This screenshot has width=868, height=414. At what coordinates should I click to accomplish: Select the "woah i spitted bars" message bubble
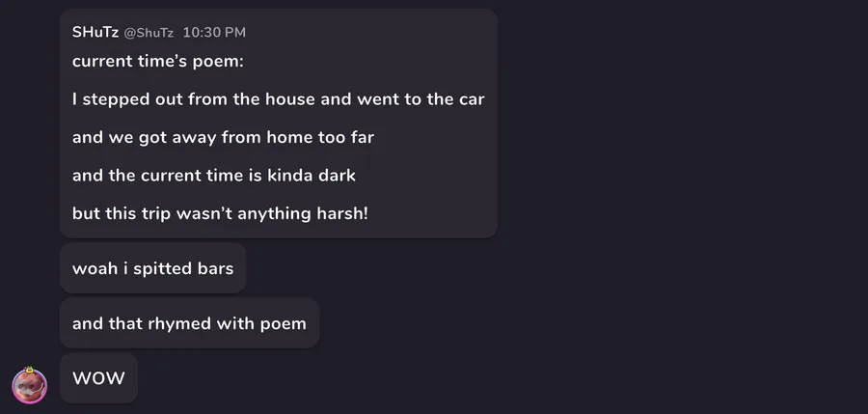[x=152, y=268]
